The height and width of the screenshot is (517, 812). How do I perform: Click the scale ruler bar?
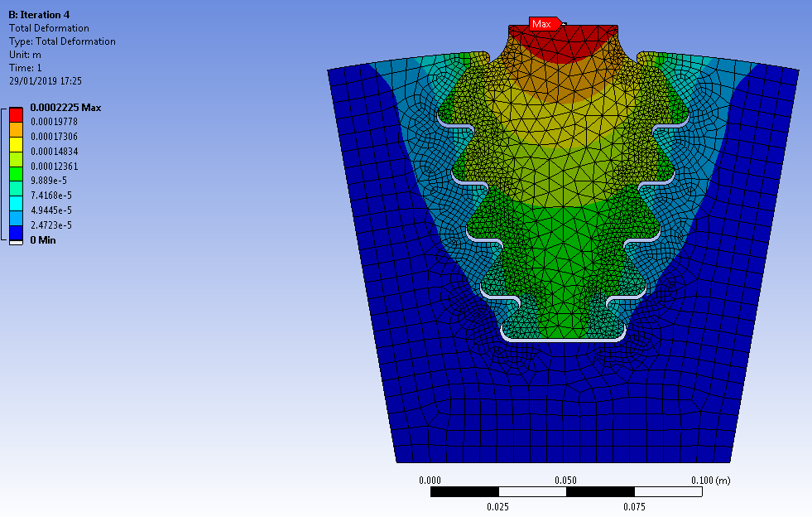566,491
